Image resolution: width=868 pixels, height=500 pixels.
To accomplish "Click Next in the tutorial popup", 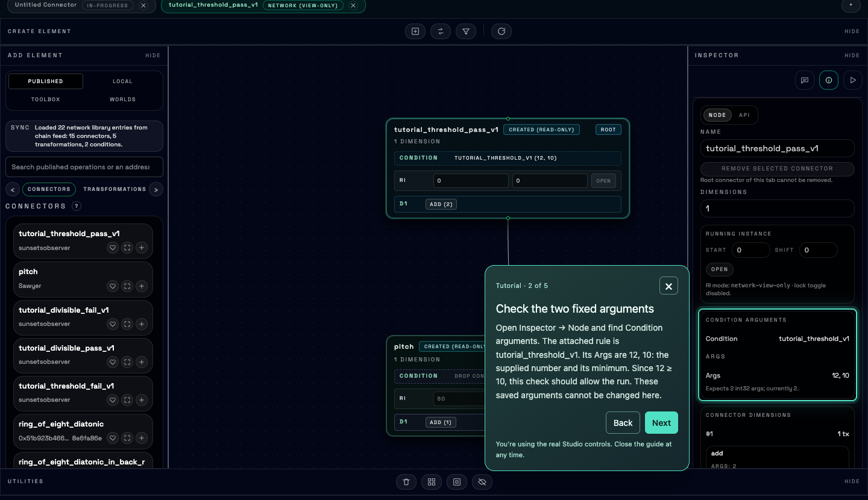I will click(x=661, y=423).
